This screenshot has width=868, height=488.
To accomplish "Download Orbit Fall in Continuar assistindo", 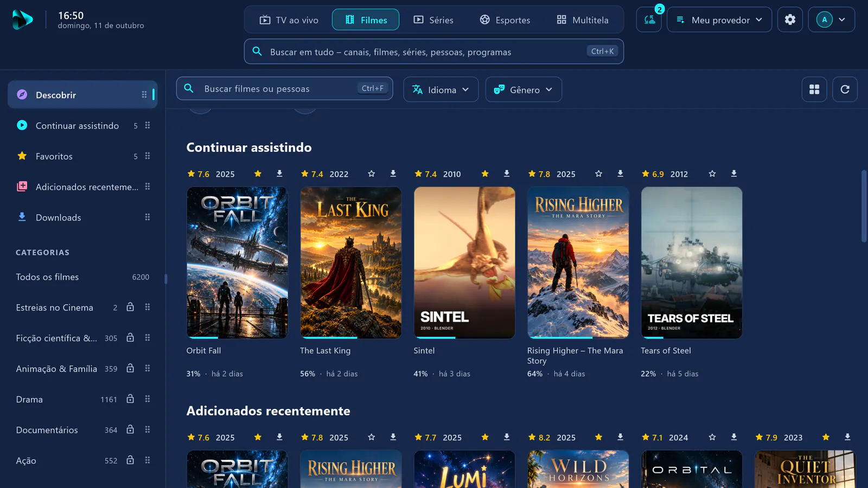I will coord(279,174).
